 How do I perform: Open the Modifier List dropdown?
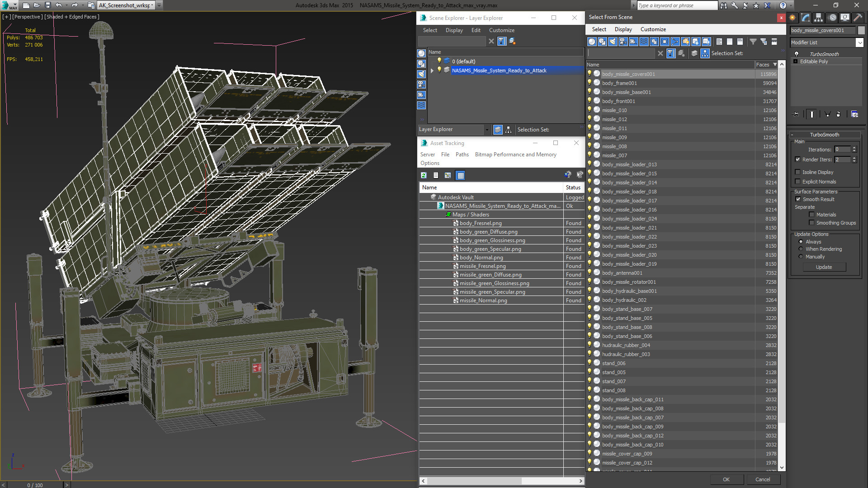[x=859, y=42]
